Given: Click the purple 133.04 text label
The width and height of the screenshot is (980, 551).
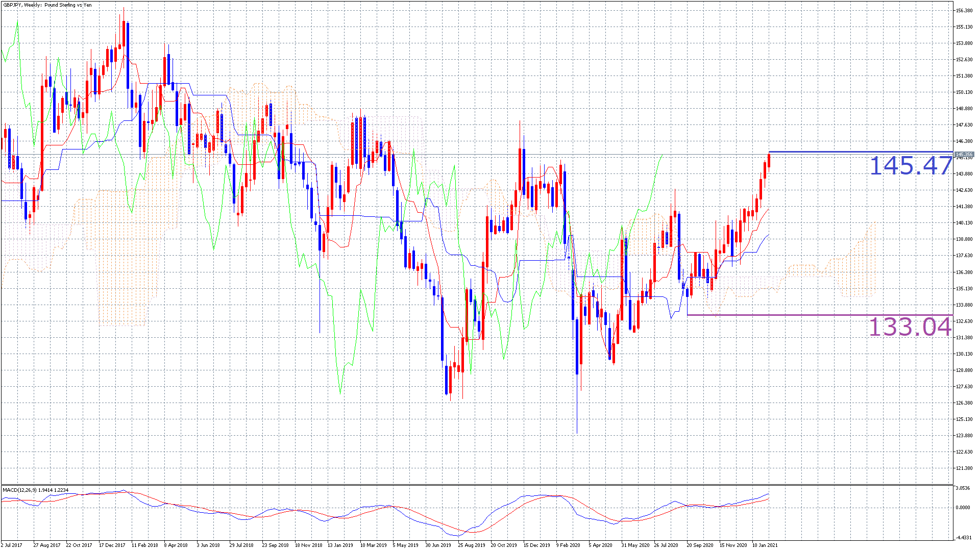Looking at the screenshot, I should coord(910,327).
